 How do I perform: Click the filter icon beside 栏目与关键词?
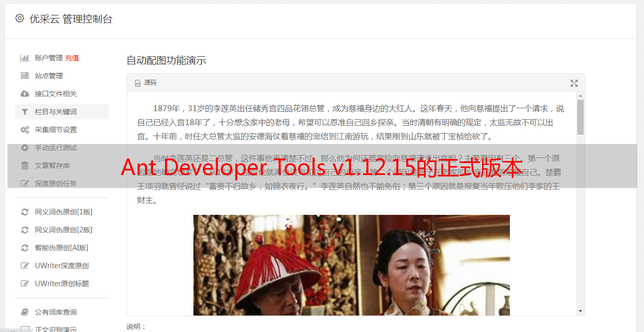pos(24,112)
